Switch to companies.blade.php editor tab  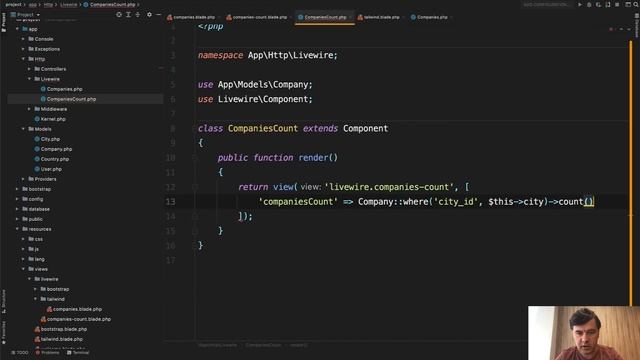pos(194,17)
